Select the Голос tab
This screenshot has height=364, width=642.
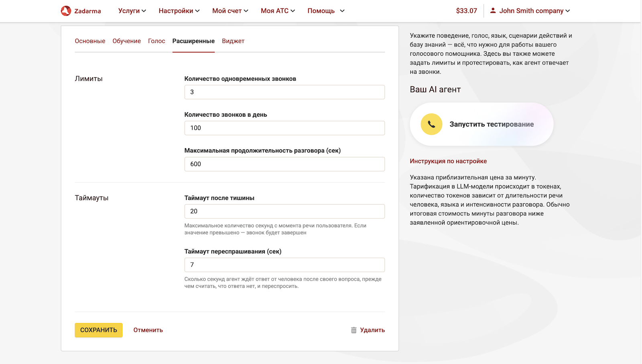tap(156, 41)
